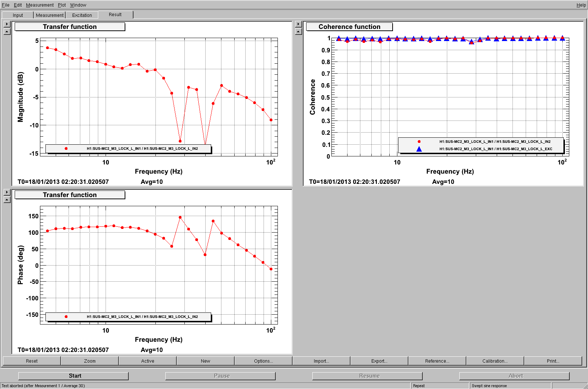
Task: Open the Plot menu
Action: click(x=62, y=5)
